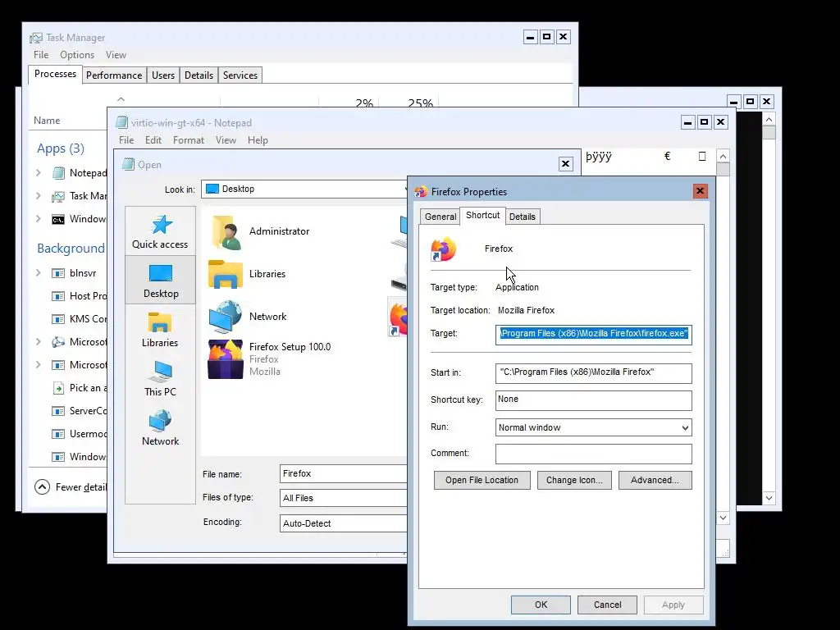Confirm Firefox Properties with OK
Image resolution: width=840 pixels, height=630 pixels.
tap(541, 605)
